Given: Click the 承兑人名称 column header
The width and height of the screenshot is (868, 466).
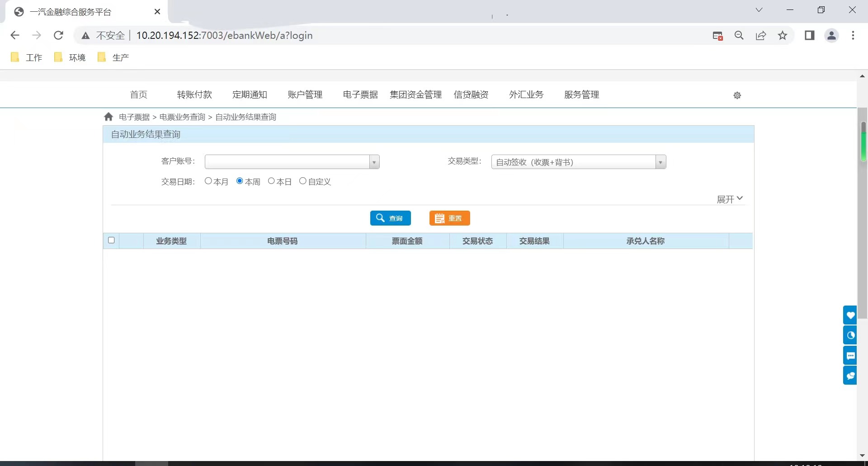Looking at the screenshot, I should pyautogui.click(x=646, y=241).
